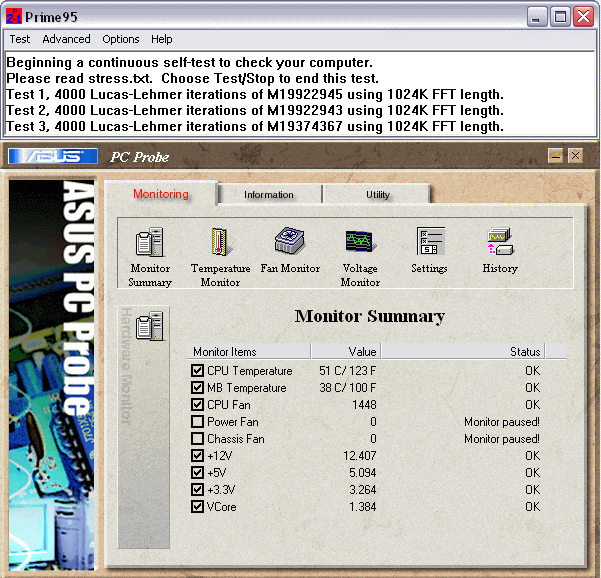Open the Voltage Monitor icon

pyautogui.click(x=360, y=242)
